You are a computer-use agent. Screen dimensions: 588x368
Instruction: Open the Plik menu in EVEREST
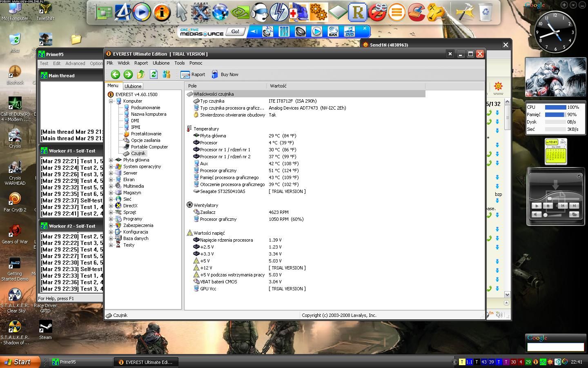coord(110,63)
